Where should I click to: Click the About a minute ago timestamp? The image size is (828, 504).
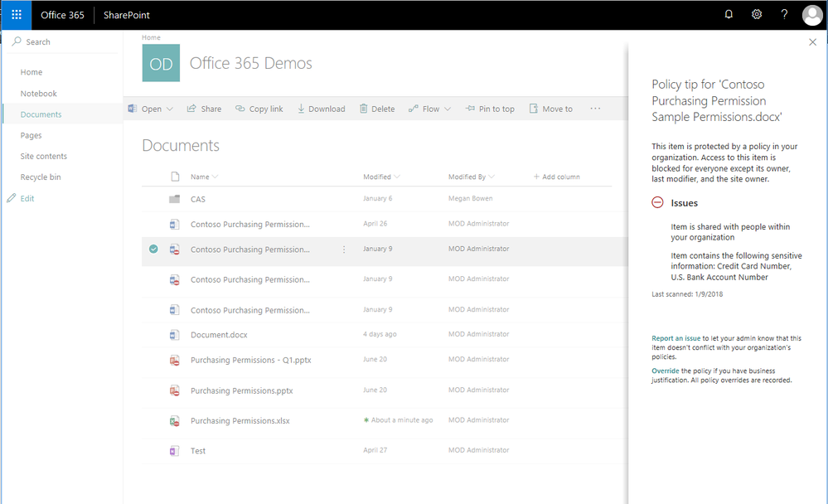[402, 420]
